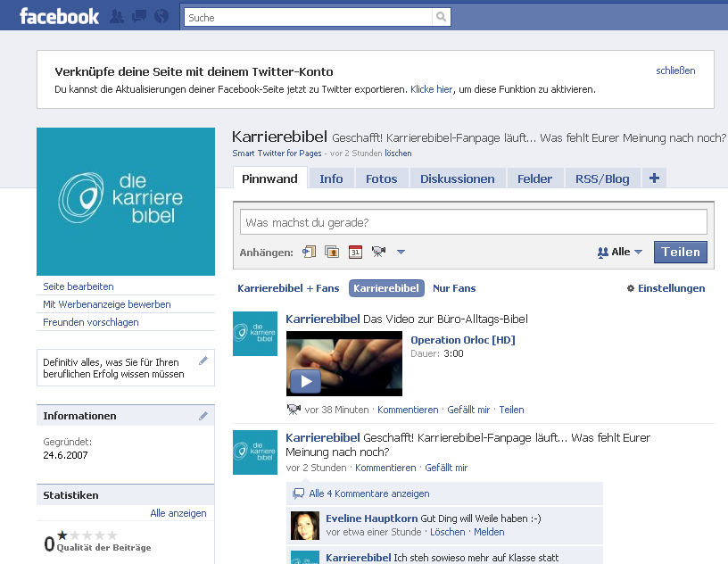Image resolution: width=728 pixels, height=564 pixels.
Task: Click the Karrierebibel logo profile picture
Action: 126,202
